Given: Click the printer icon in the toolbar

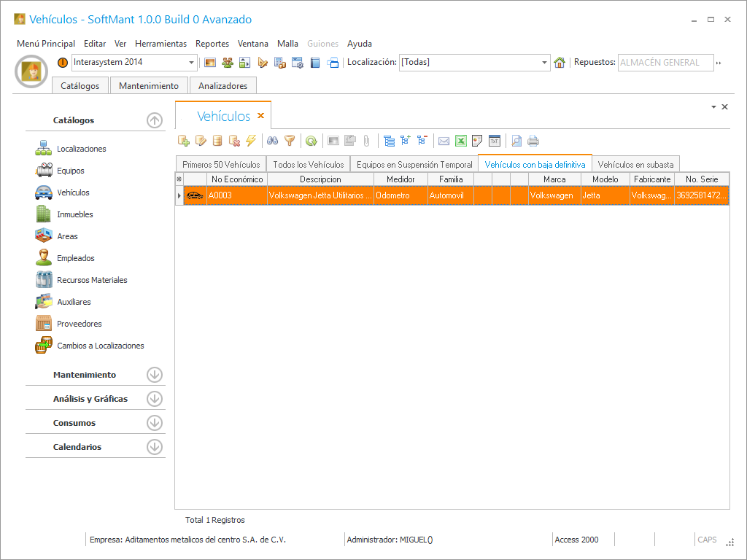Looking at the screenshot, I should pos(533,141).
